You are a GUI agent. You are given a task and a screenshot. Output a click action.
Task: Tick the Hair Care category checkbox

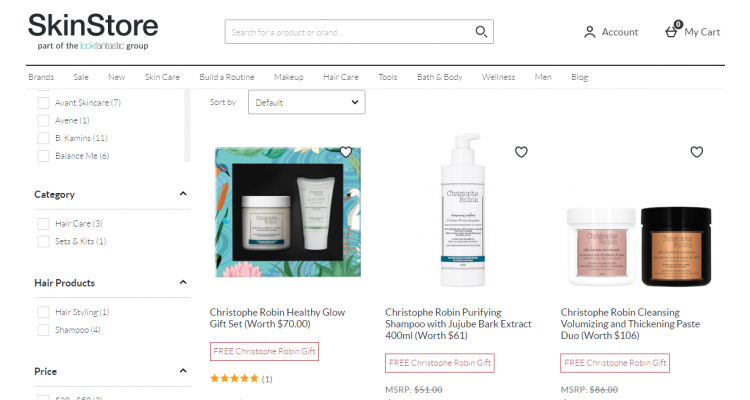click(x=43, y=223)
